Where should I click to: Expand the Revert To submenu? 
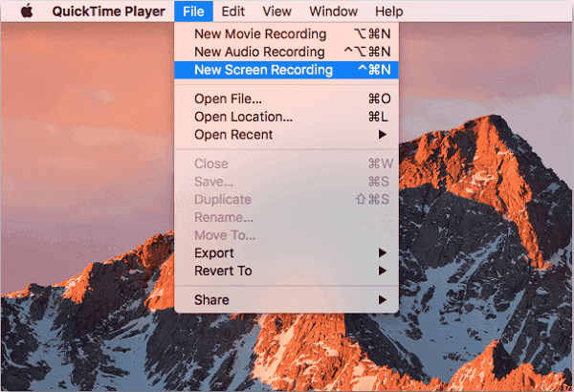click(x=286, y=271)
